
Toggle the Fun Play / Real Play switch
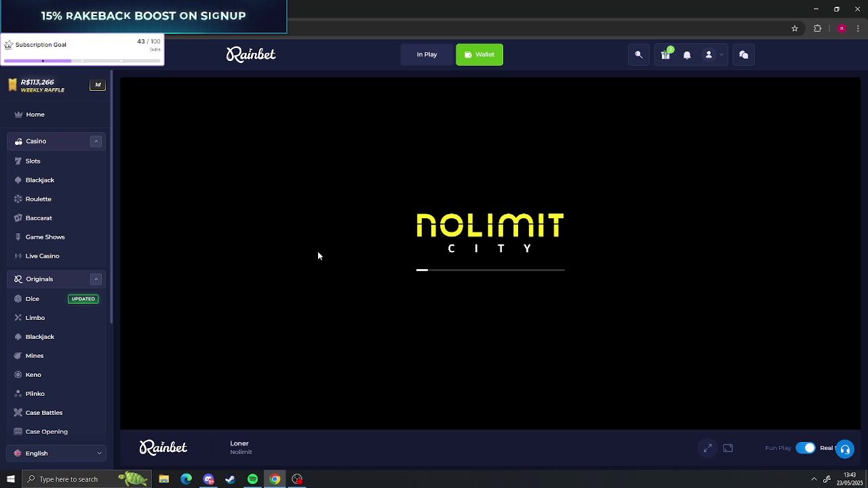tap(806, 448)
